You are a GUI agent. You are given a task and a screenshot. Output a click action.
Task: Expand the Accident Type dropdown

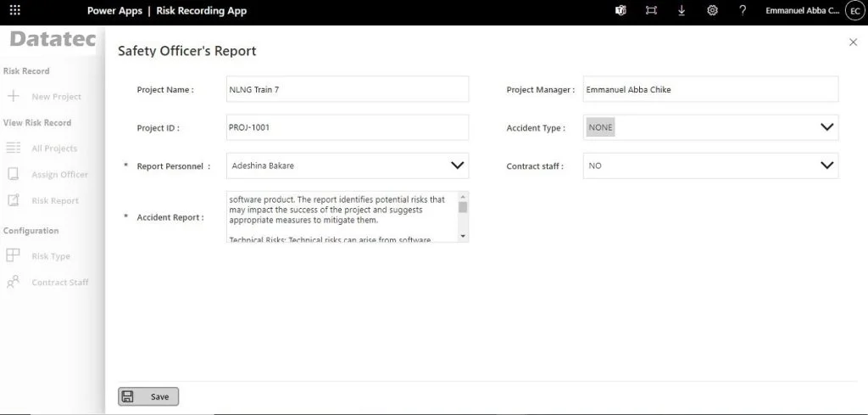[x=827, y=127]
